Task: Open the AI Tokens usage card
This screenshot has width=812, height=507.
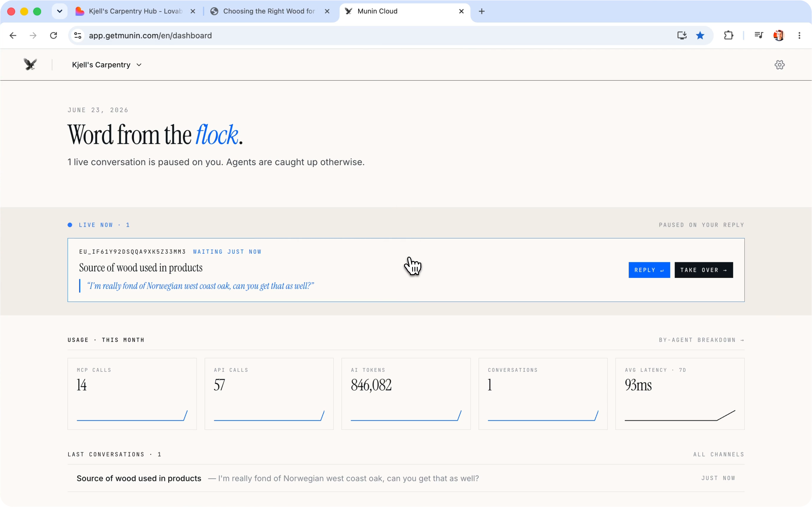Action: (x=406, y=394)
